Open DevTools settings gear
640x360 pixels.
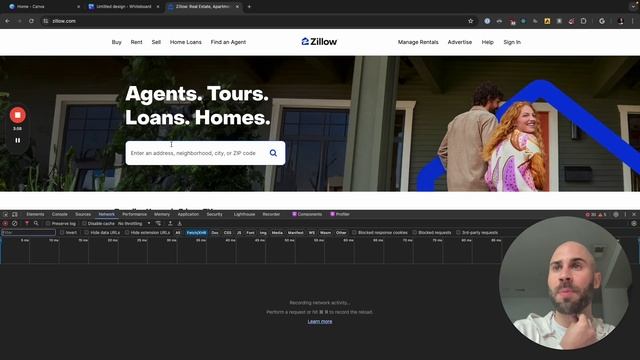(x=616, y=214)
